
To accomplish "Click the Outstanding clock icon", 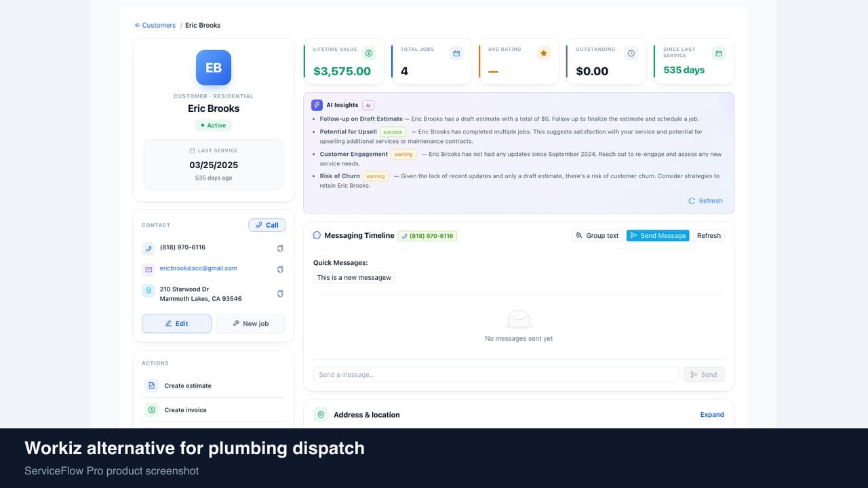I will coord(631,53).
